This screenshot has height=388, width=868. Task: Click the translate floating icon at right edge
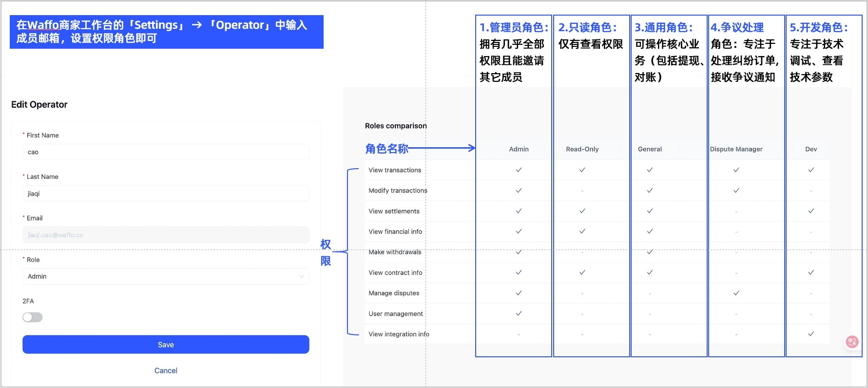coord(852,342)
